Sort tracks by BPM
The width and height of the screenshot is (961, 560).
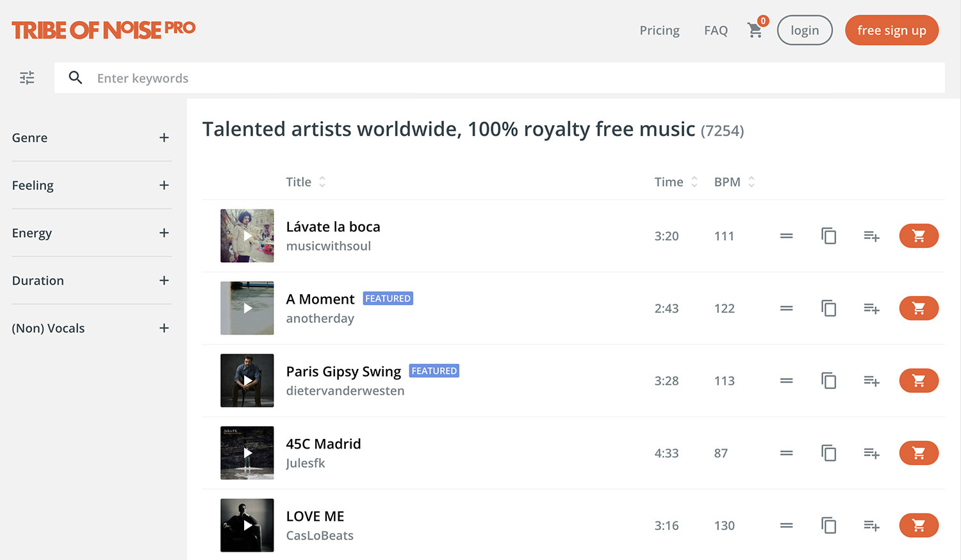point(734,181)
